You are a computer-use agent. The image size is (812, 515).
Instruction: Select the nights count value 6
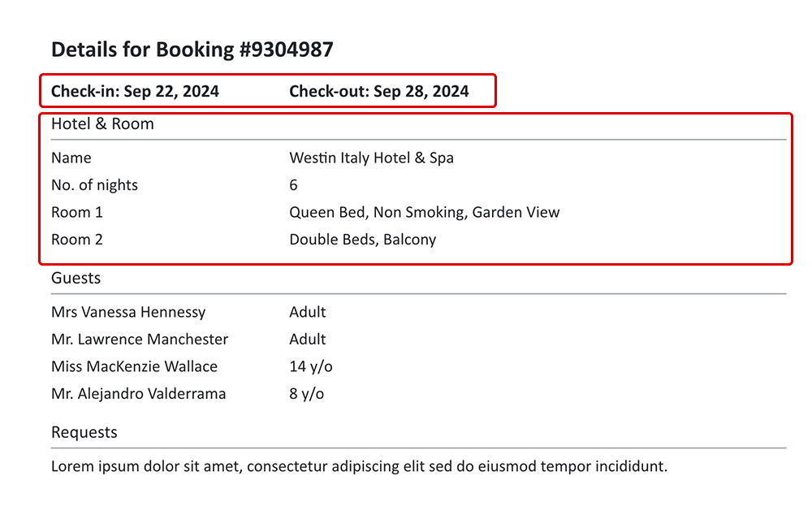pyautogui.click(x=294, y=185)
